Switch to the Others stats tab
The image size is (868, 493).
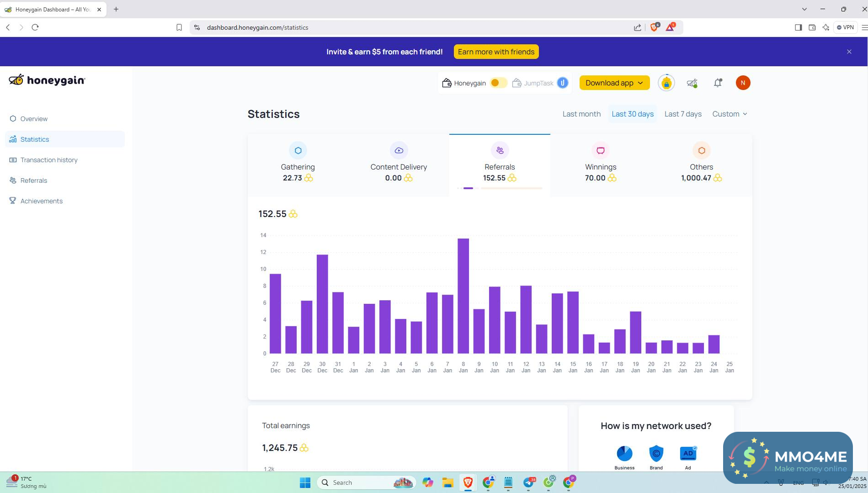[x=702, y=165]
